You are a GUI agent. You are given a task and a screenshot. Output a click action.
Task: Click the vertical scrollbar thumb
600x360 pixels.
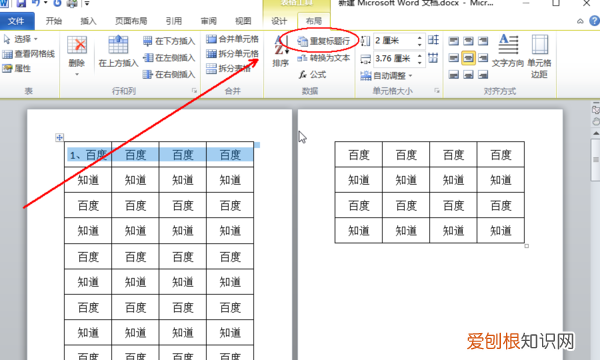pyautogui.click(x=596, y=160)
